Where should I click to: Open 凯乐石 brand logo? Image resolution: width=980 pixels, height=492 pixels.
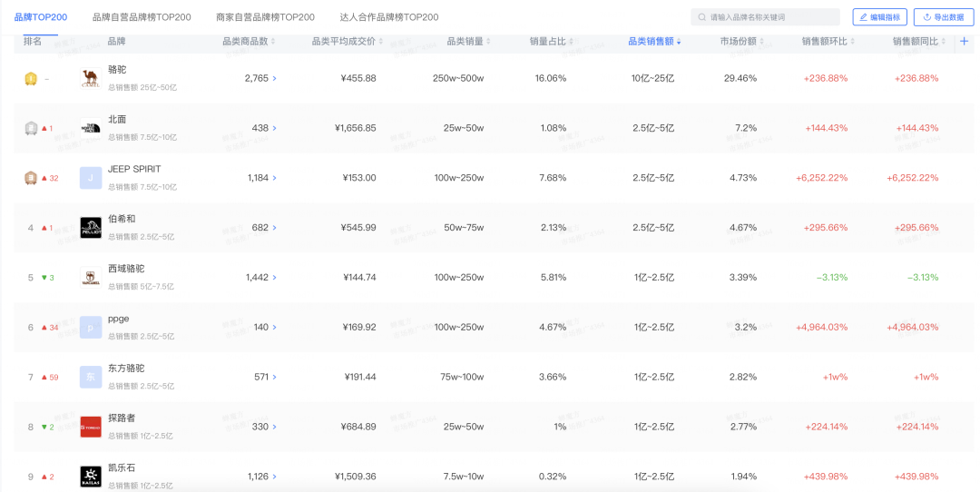pos(91,477)
